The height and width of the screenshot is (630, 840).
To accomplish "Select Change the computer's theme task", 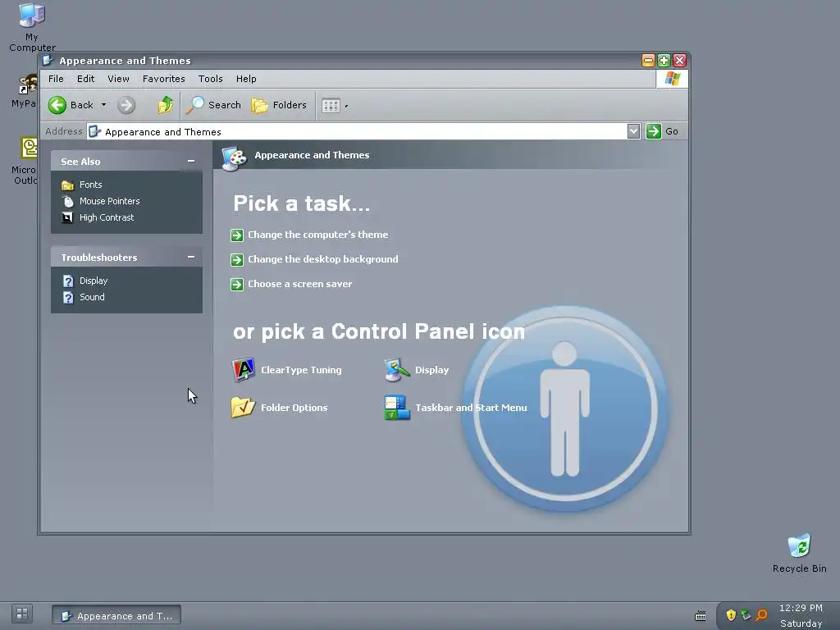I will [318, 235].
